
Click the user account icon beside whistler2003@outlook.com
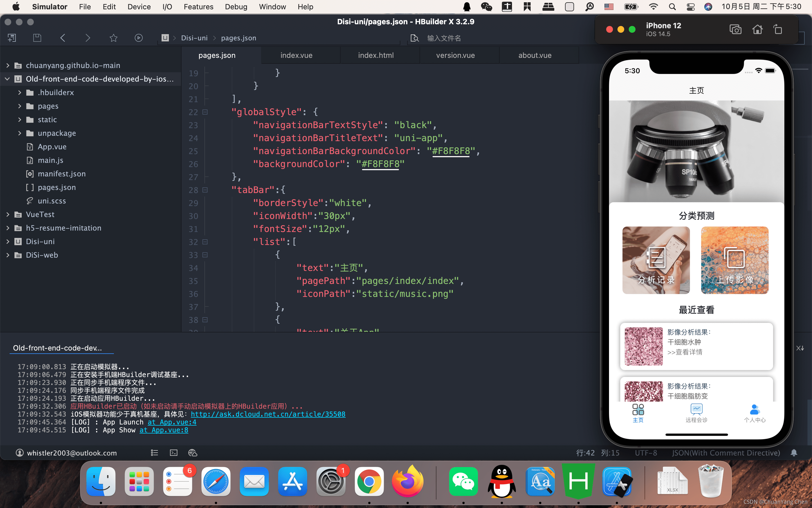[20, 453]
